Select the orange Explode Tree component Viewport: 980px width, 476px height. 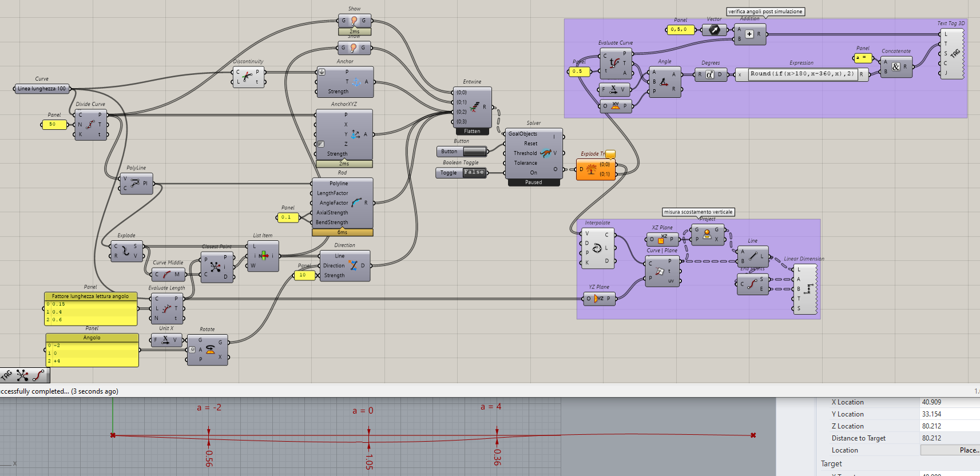596,169
